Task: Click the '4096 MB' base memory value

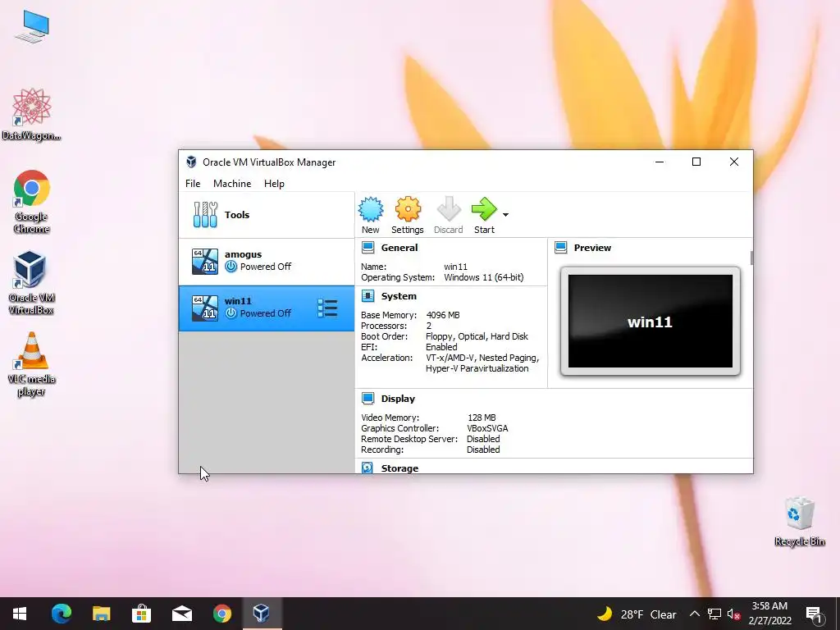Action: (x=442, y=315)
